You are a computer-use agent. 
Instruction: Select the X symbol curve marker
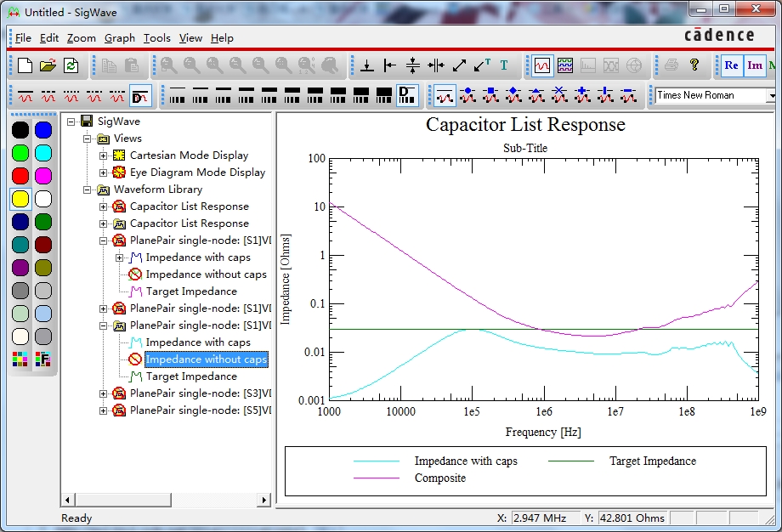[x=559, y=95]
